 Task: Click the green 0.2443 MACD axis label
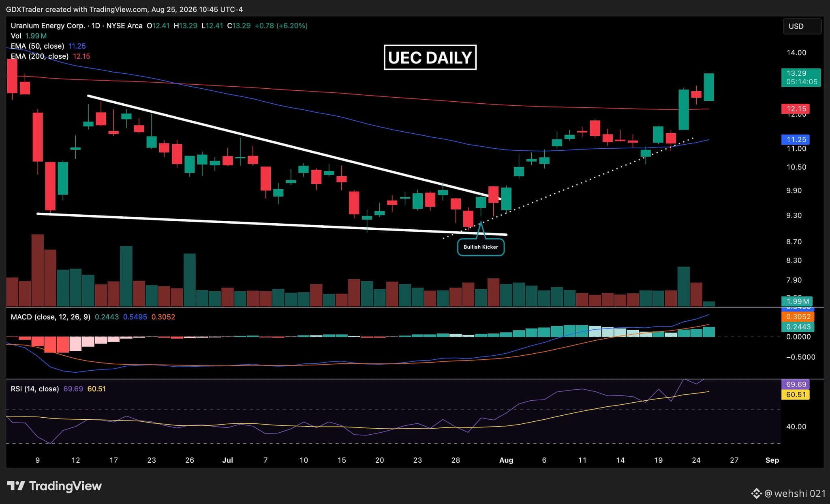point(797,327)
